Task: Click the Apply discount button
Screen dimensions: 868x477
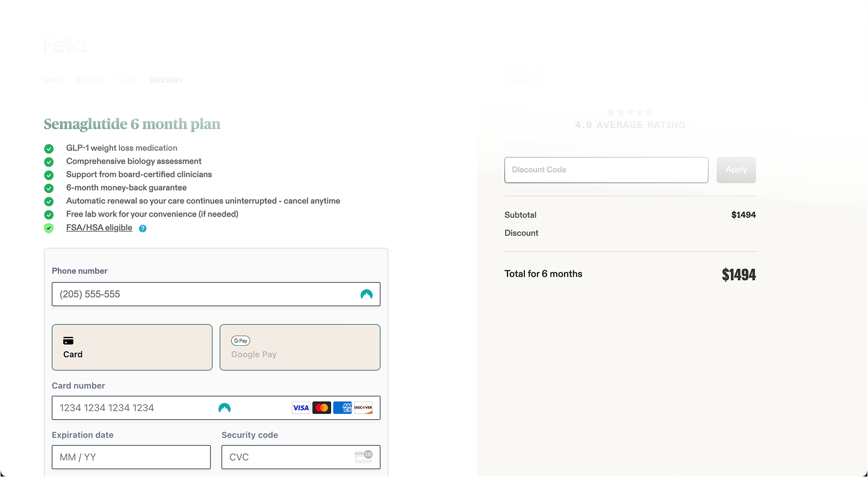Action: coord(736,170)
